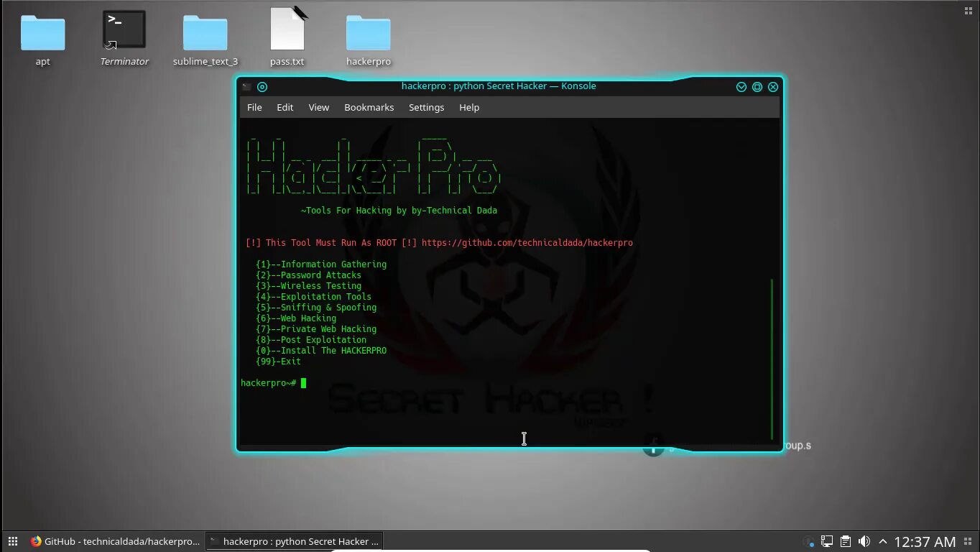
Task: Click the Konsole window menu icon
Action: pyautogui.click(x=246, y=86)
